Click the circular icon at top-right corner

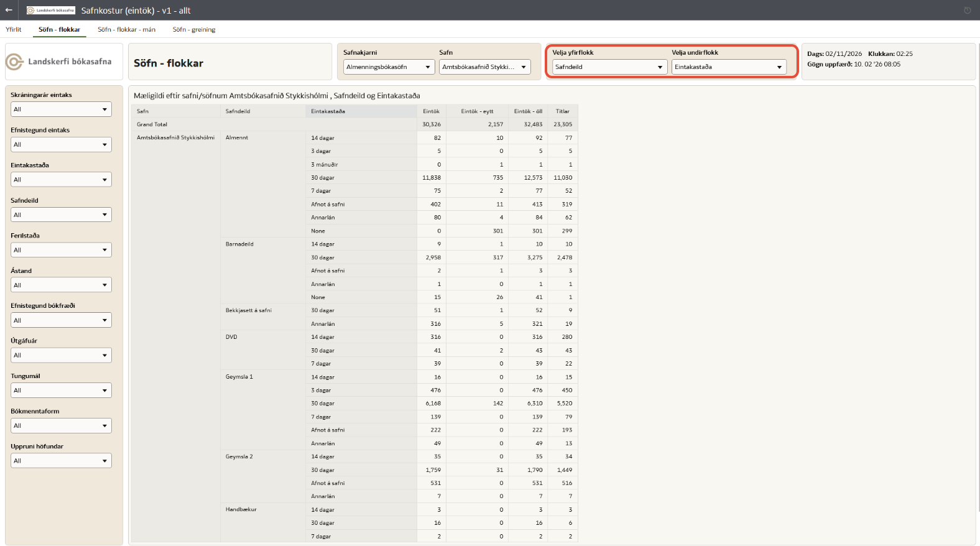[967, 11]
